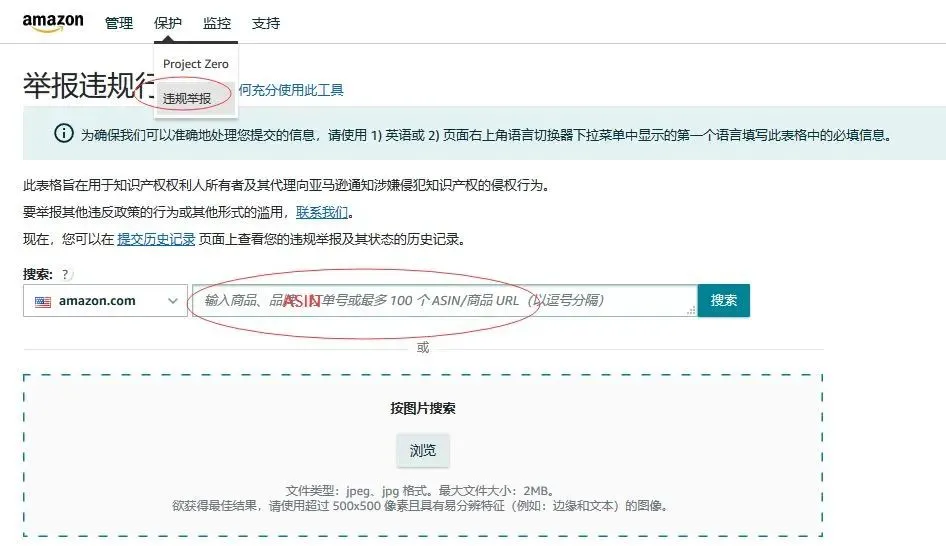The height and width of the screenshot is (546, 946).
Task: Click the info circle icon in banner
Action: [64, 133]
